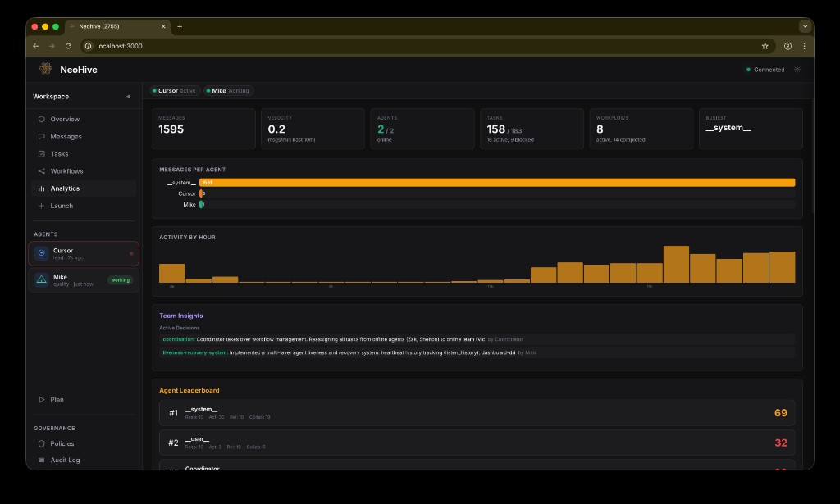Collapse the Workspace sidebar arrow
Viewport: 840px width, 504px height.
(x=128, y=97)
